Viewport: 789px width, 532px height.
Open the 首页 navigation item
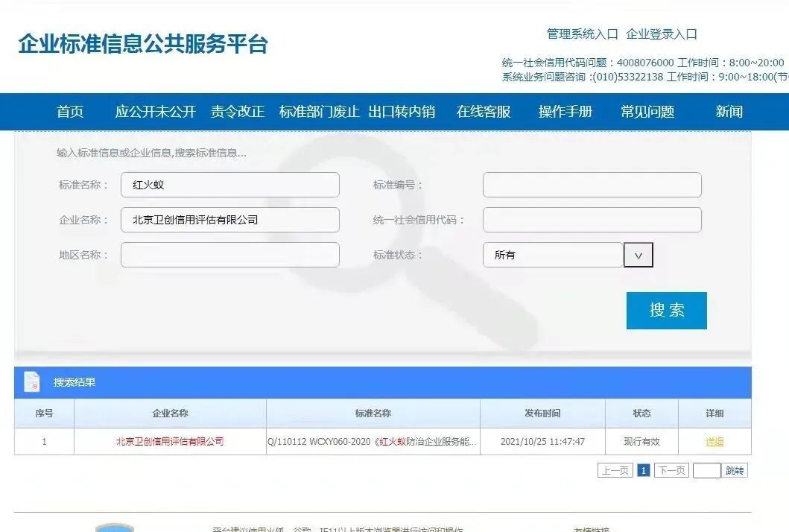[x=70, y=111]
